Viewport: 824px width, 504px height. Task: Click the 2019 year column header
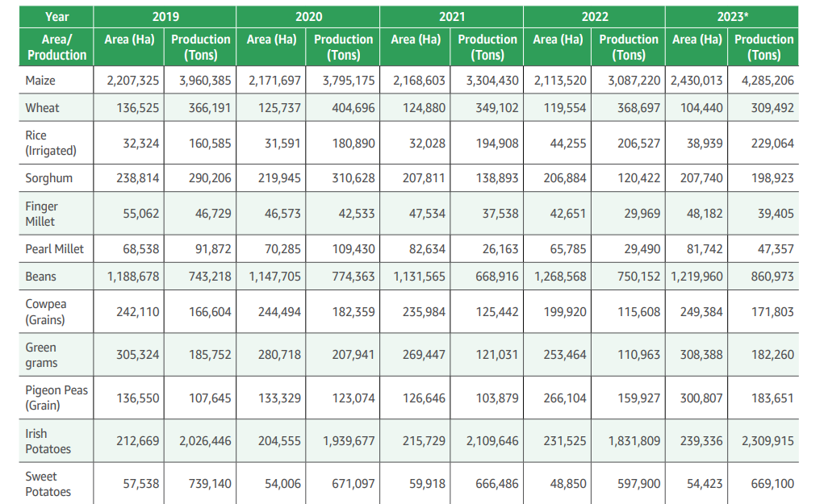[165, 16]
